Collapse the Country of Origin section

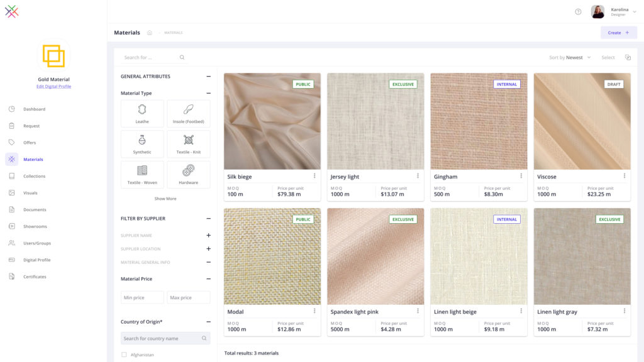(x=209, y=322)
